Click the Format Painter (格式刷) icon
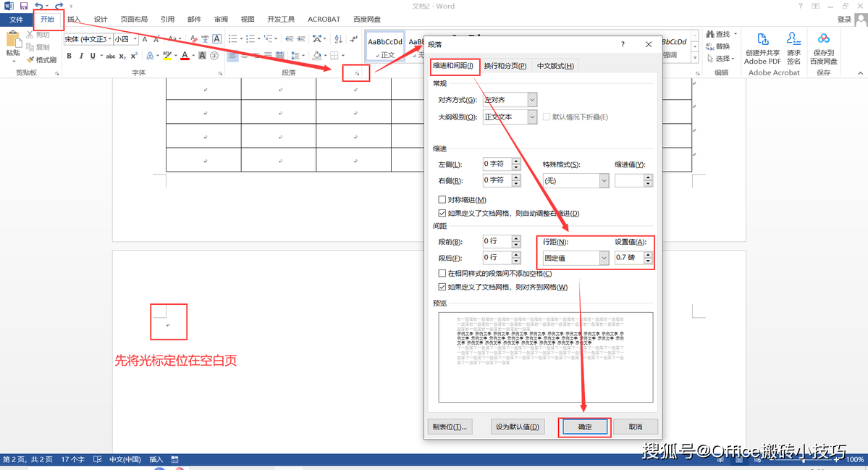The image size is (868, 470). 31,59
